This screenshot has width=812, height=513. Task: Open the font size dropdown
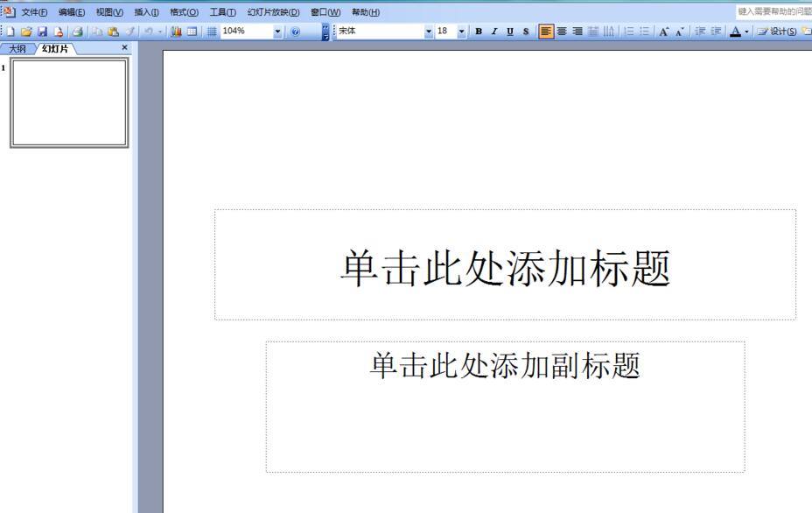pos(461,31)
